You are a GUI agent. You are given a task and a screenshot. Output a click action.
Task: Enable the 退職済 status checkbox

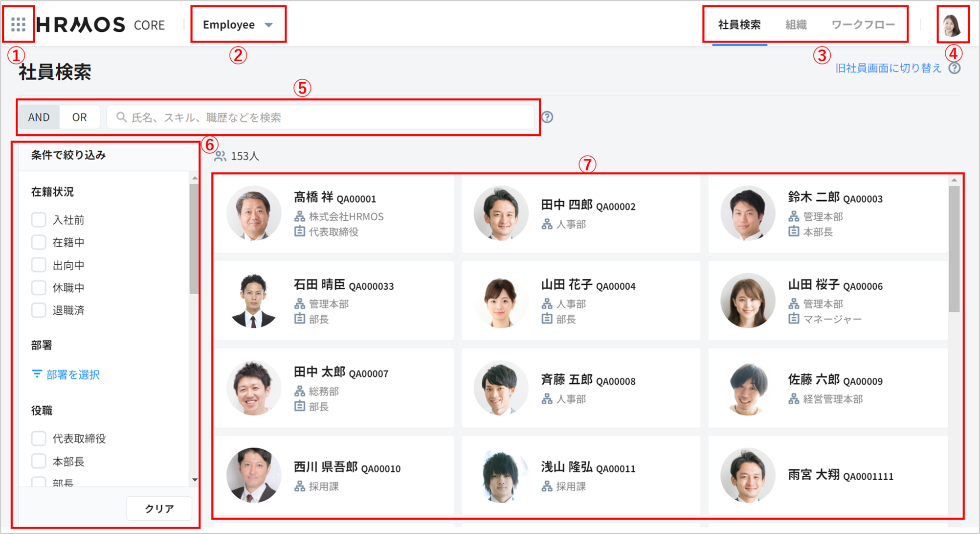pyautogui.click(x=39, y=310)
